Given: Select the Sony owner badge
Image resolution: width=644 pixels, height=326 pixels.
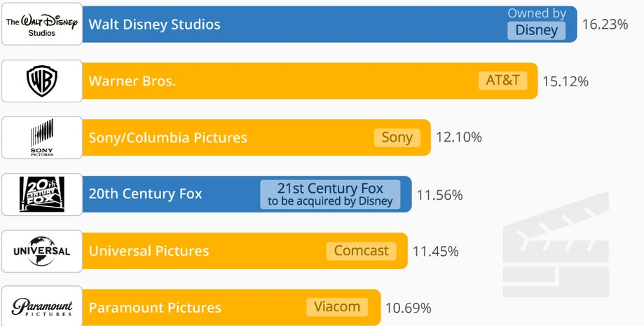Looking at the screenshot, I should [x=397, y=137].
